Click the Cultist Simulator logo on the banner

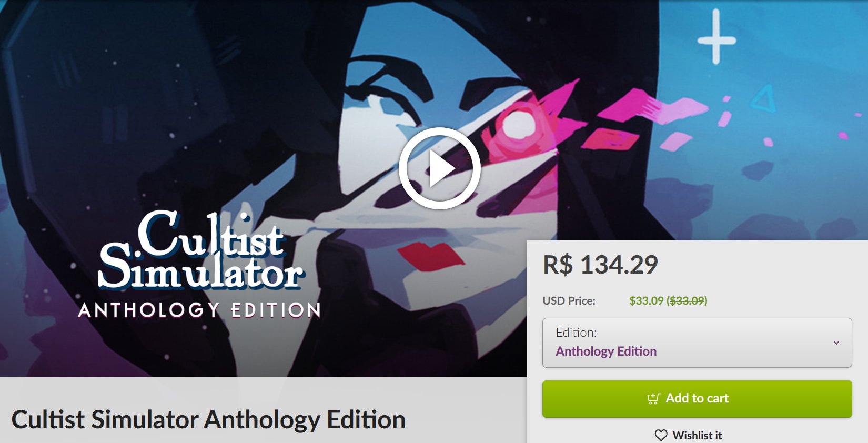coord(201,250)
